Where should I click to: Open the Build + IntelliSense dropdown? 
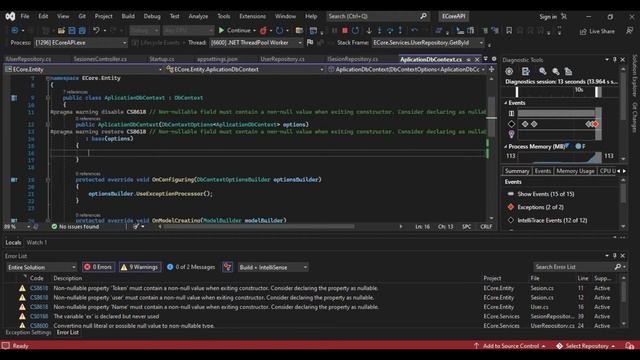273,267
